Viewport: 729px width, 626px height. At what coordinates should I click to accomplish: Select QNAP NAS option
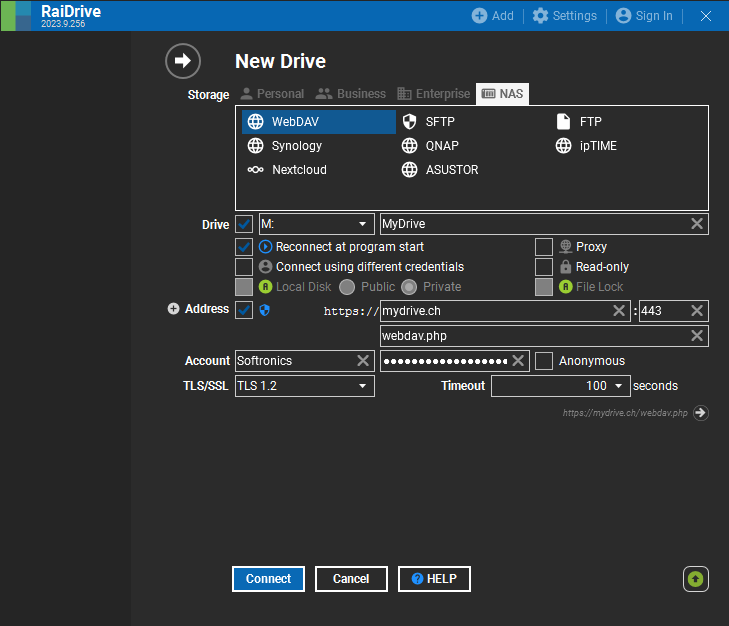[x=430, y=146]
